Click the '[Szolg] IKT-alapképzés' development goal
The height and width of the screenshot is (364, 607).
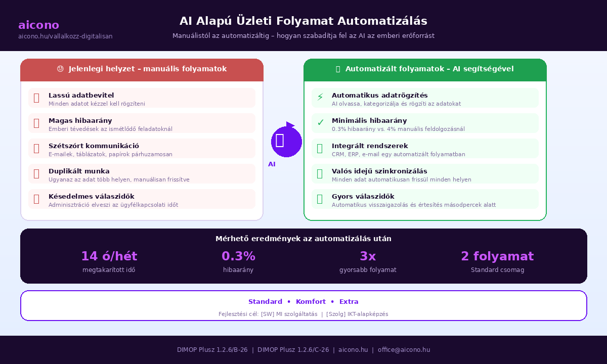(357, 314)
